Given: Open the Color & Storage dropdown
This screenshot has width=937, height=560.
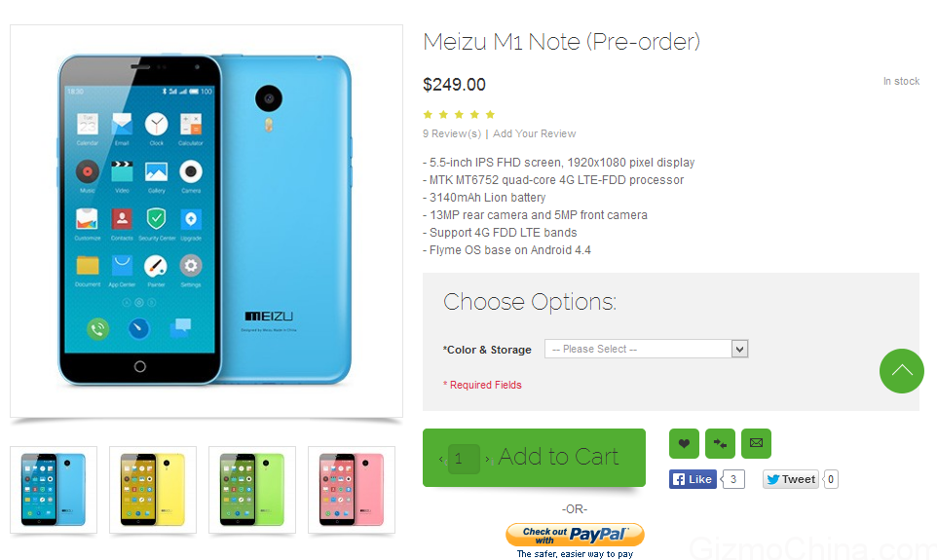Looking at the screenshot, I should [x=646, y=349].
